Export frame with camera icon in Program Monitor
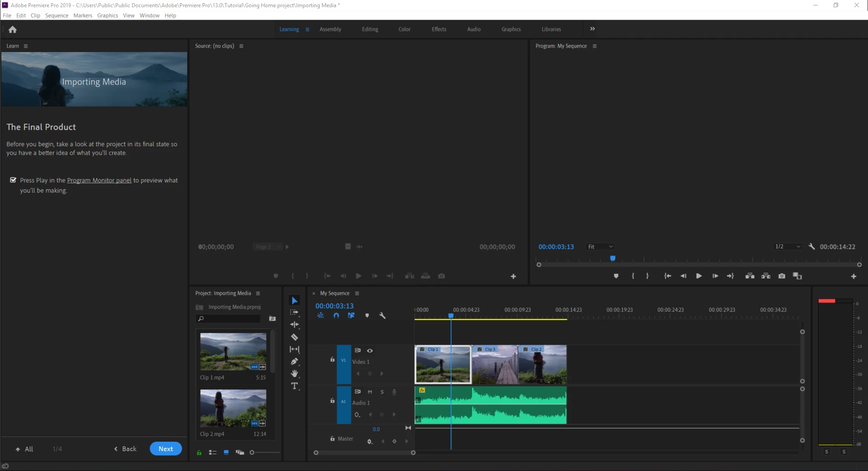This screenshot has height=471, width=868. click(x=782, y=276)
